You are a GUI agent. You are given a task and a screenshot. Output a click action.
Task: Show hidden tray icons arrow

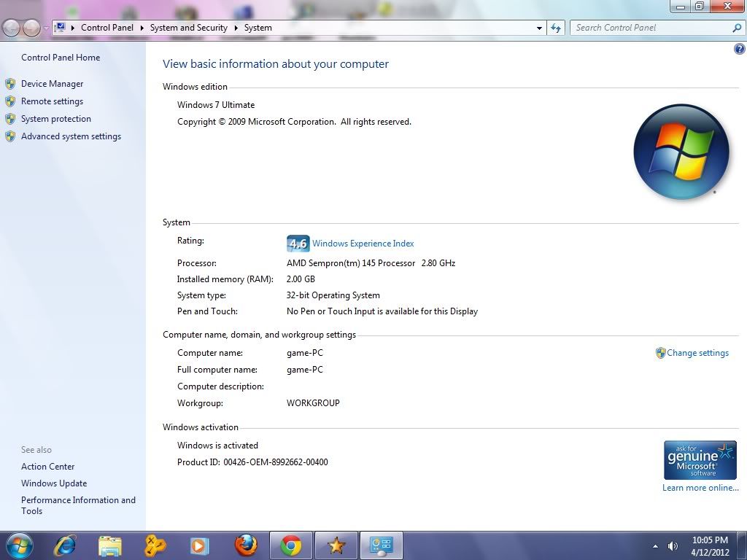click(x=656, y=546)
